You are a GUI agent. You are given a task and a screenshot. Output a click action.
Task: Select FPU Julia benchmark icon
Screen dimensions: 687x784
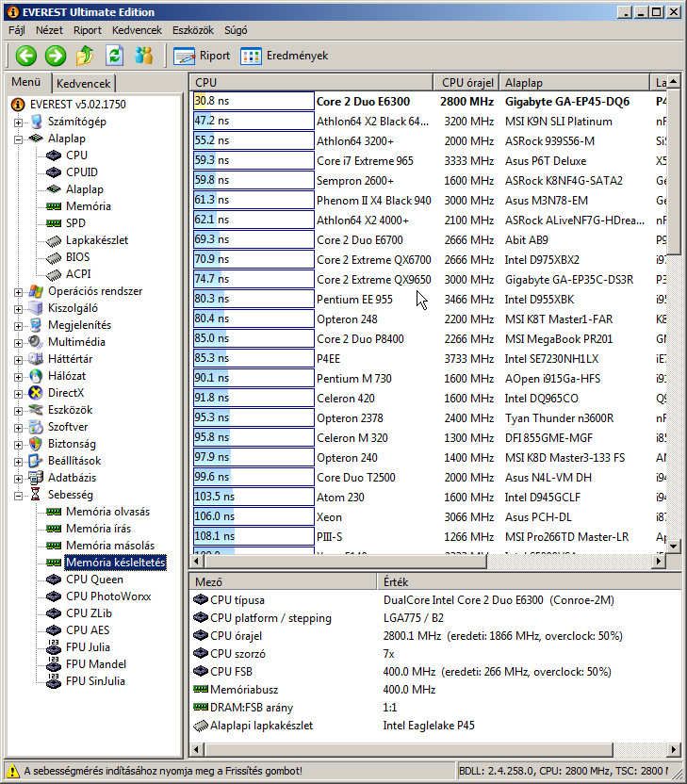[x=54, y=647]
